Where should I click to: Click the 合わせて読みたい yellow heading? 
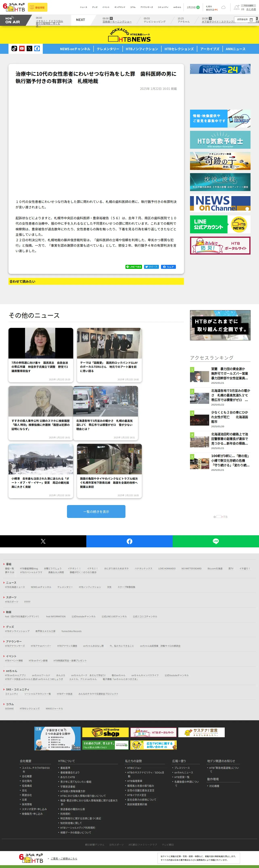coord(96,281)
